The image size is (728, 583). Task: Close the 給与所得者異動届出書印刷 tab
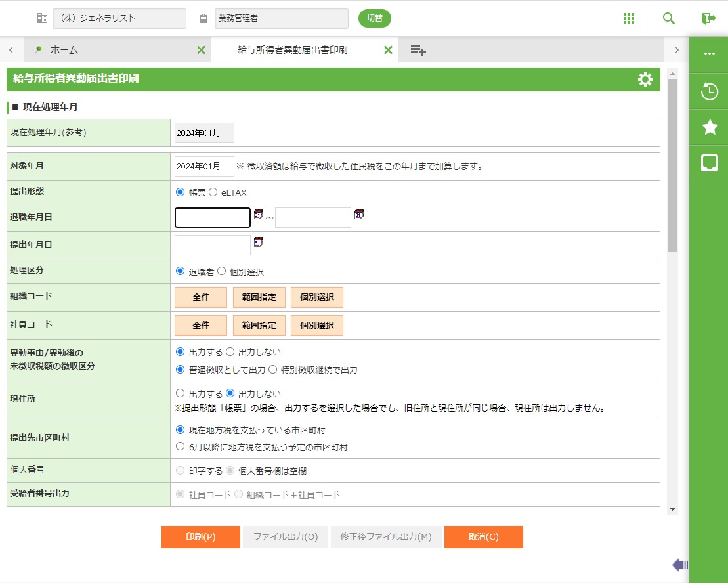coord(388,50)
